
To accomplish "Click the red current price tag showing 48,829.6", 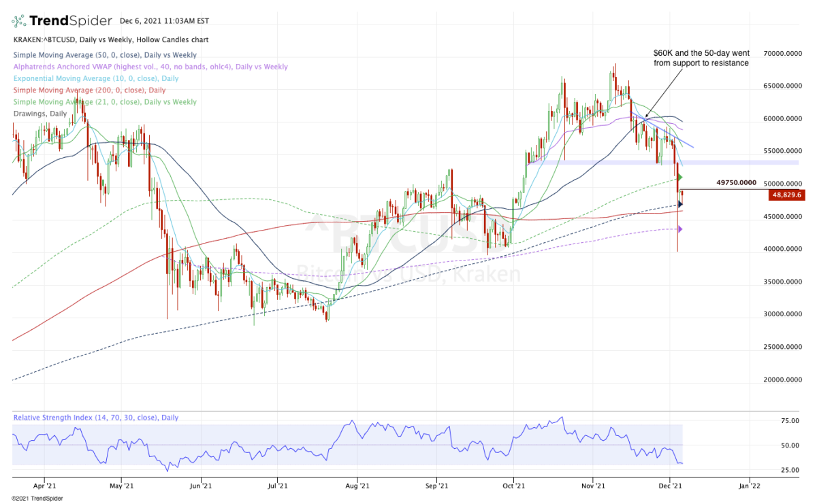I will [x=786, y=195].
